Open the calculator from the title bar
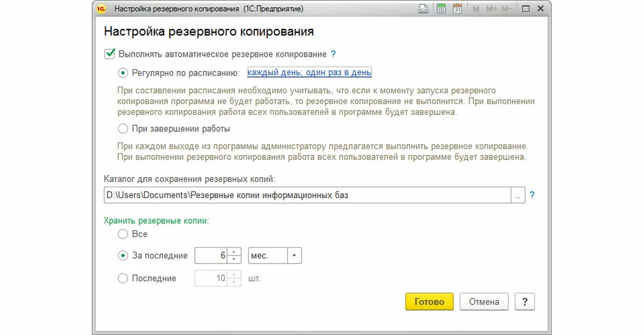Image resolution: width=644 pixels, height=335 pixels. 441,9
